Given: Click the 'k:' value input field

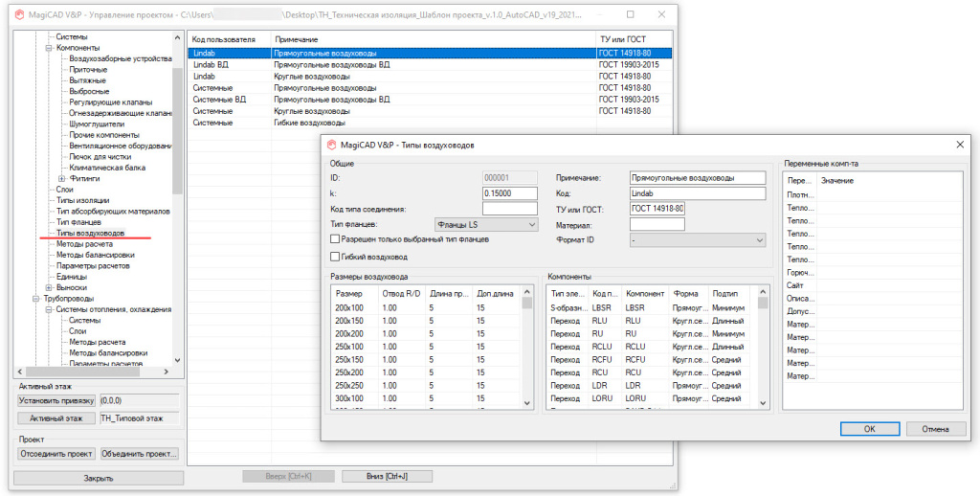Looking at the screenshot, I should (509, 192).
